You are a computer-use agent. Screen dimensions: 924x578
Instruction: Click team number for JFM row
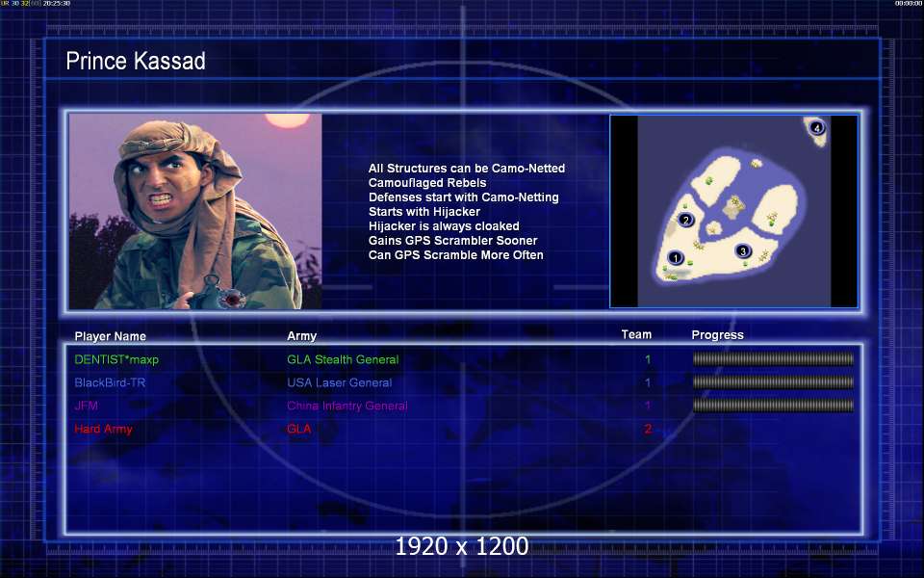[x=648, y=406]
